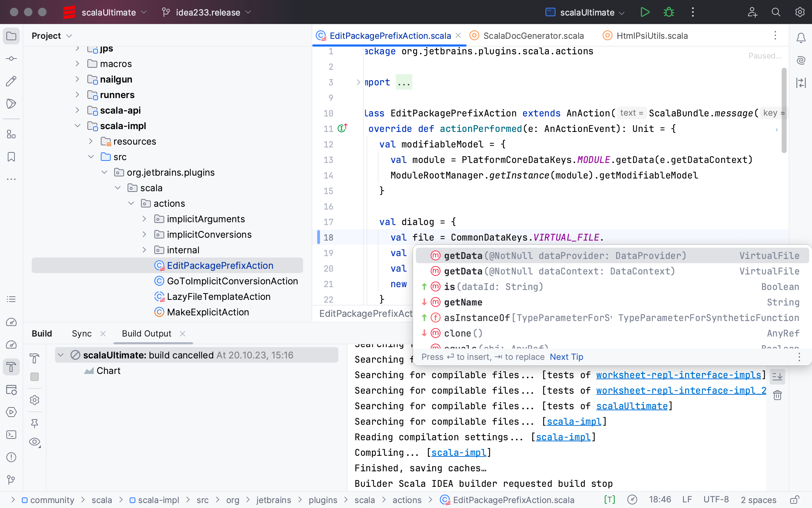This screenshot has height=508, width=812.
Task: Select the idea233.release branch dropdown
Action: coord(207,12)
